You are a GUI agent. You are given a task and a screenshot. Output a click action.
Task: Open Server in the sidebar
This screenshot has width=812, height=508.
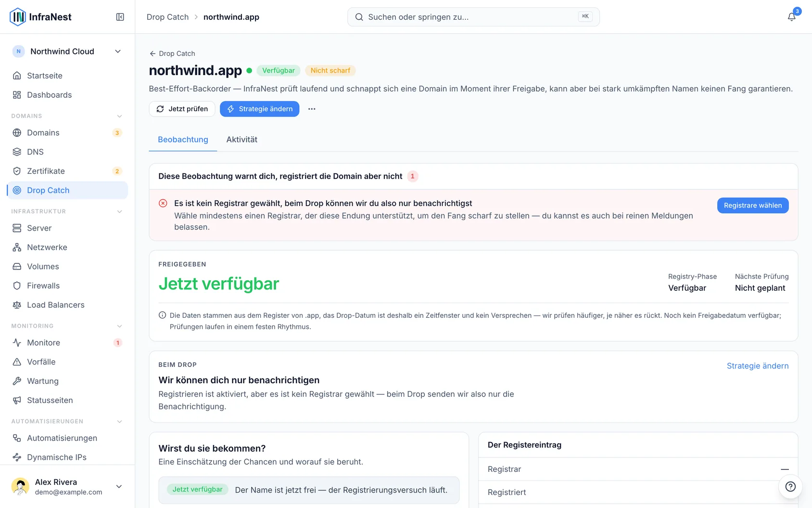pos(67,228)
